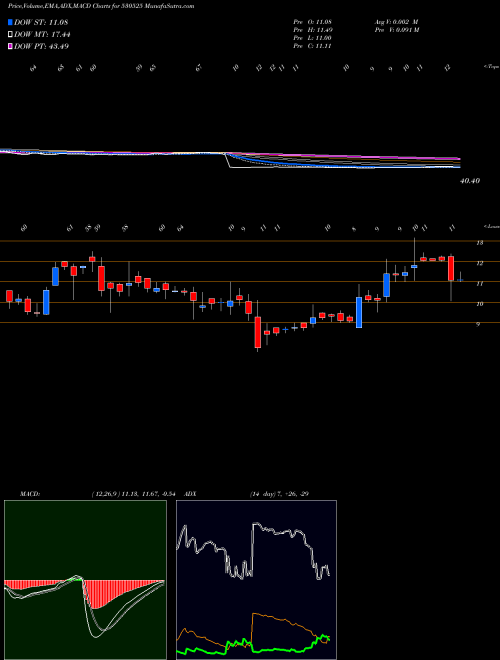
Task: Click the 40.40 EMA value label
Action: click(470, 181)
